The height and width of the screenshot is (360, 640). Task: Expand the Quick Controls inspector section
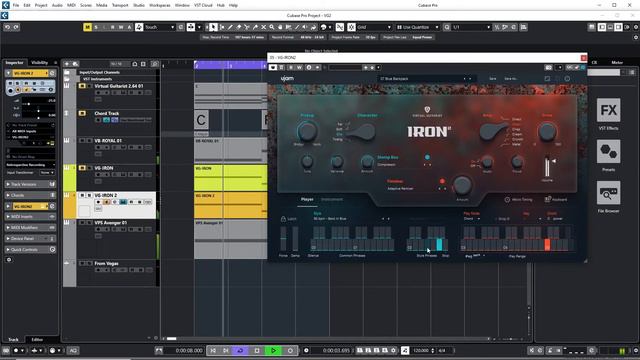tap(31, 249)
